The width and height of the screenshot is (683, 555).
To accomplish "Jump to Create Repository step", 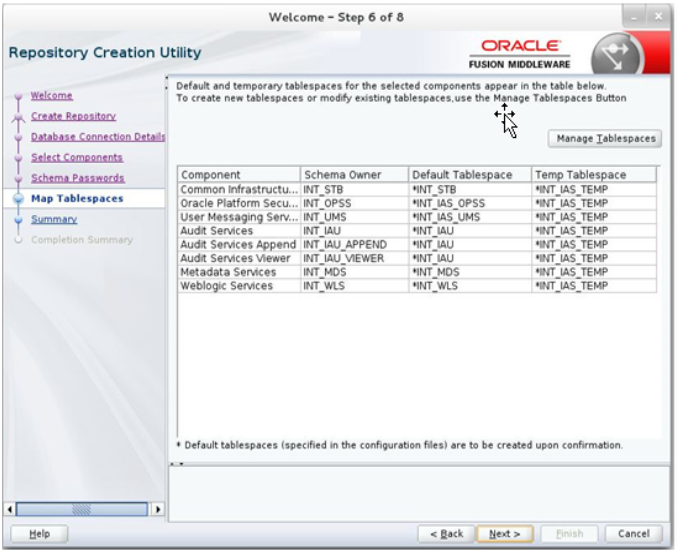I will pyautogui.click(x=73, y=116).
